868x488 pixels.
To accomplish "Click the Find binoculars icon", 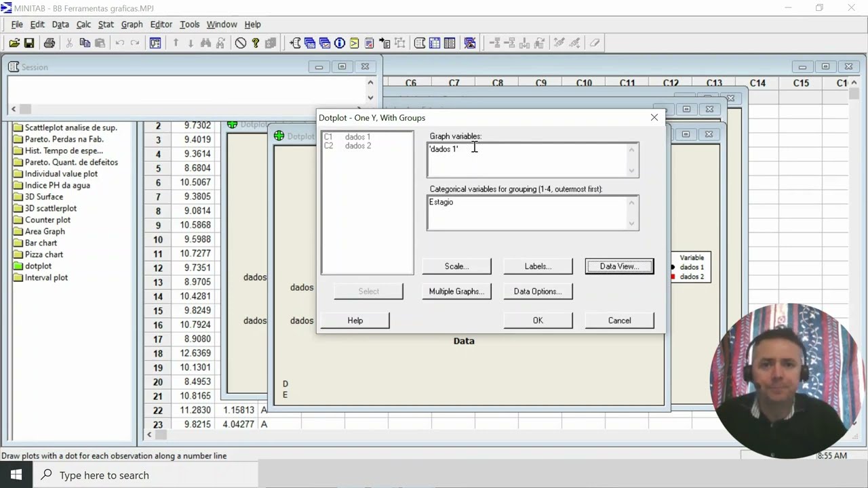I will pyautogui.click(x=205, y=43).
